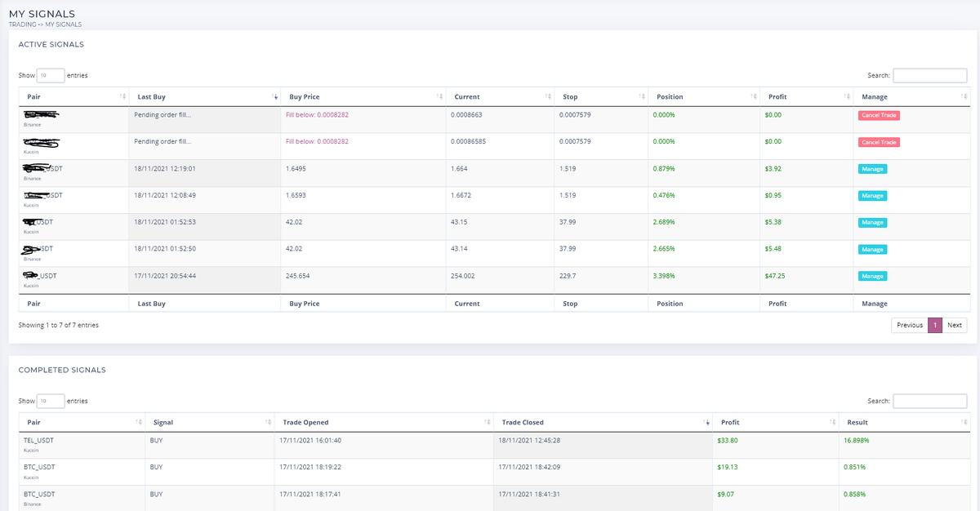Click the $33.80 profit value
Viewport: 980px width, 511px height.
coord(728,440)
